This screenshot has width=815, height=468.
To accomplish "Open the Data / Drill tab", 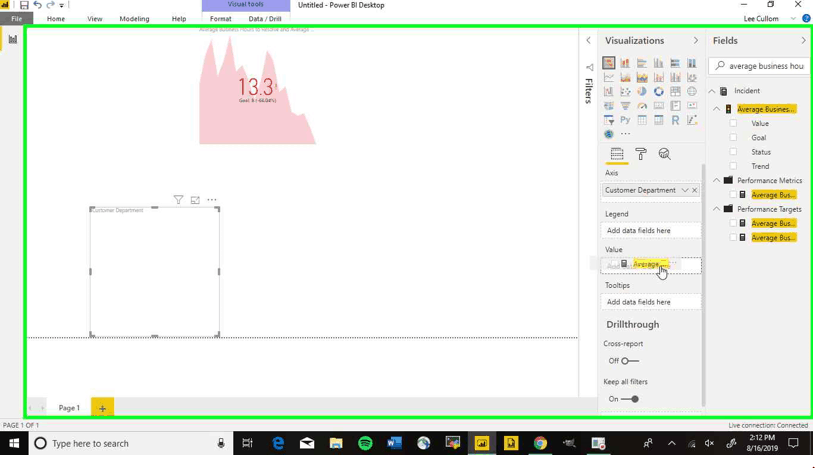I will 265,19.
